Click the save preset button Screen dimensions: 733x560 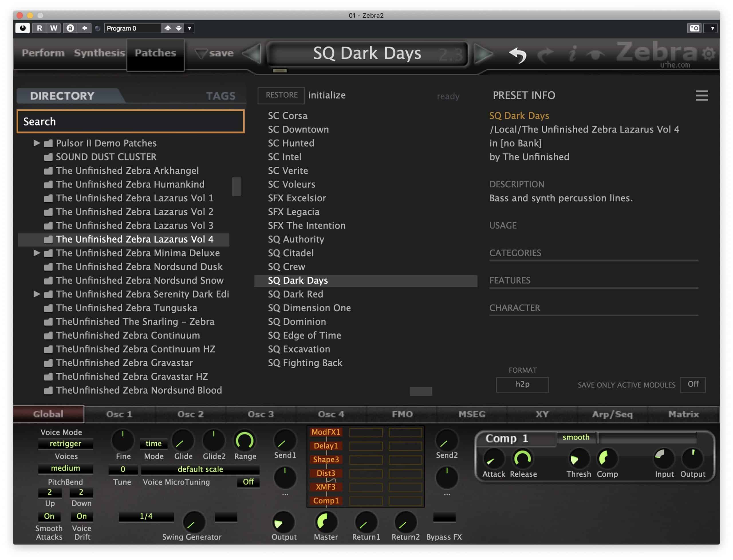tap(214, 53)
